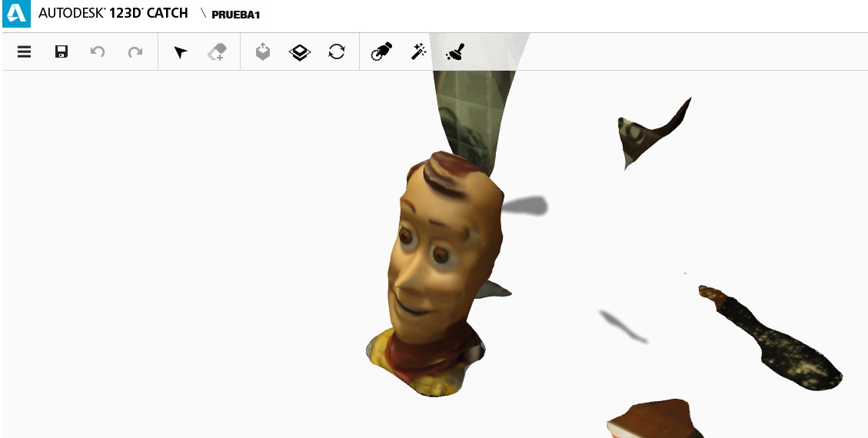Click the Autodesk 123D Catch title

point(113,13)
